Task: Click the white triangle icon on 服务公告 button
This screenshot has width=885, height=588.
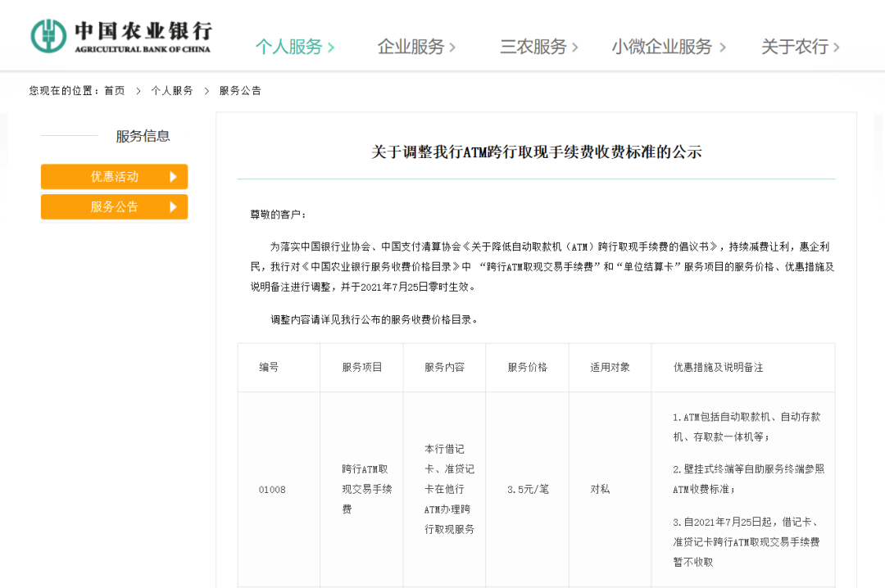Action: (174, 206)
